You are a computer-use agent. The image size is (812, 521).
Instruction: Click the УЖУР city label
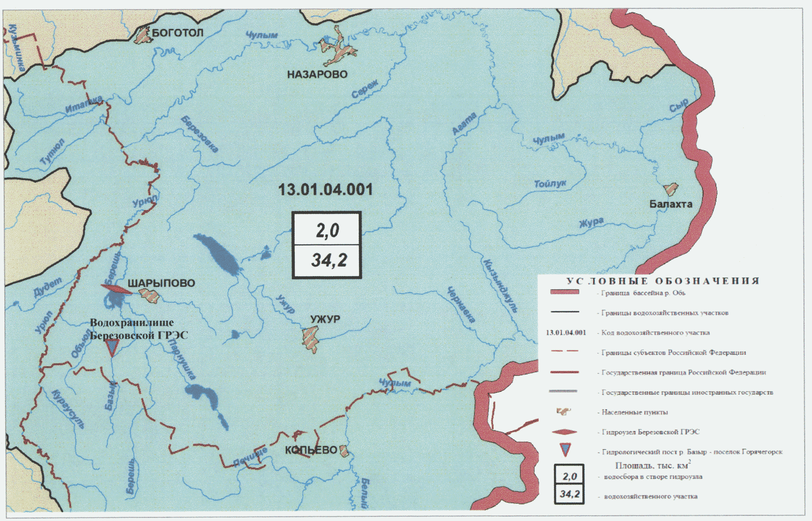[325, 319]
